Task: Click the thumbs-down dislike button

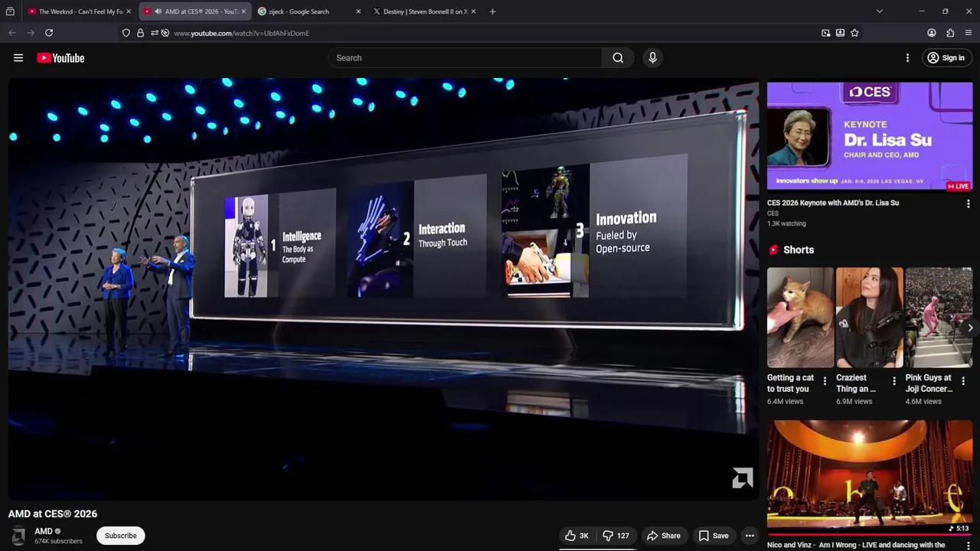Action: point(616,536)
